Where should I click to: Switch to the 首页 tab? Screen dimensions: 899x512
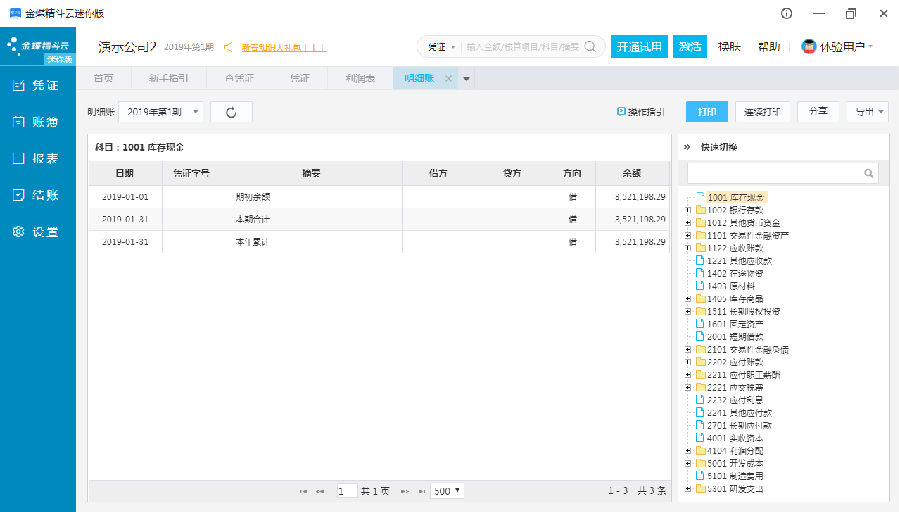[x=103, y=79]
